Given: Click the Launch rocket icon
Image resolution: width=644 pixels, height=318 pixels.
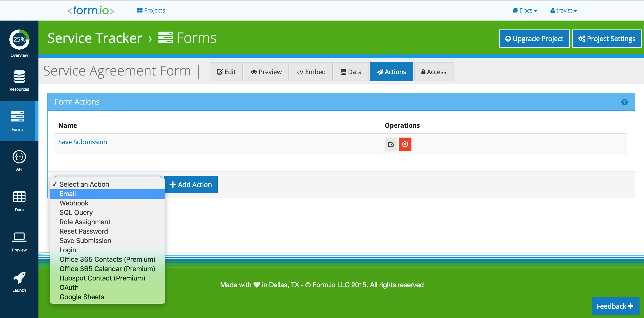Looking at the screenshot, I should point(19,278).
